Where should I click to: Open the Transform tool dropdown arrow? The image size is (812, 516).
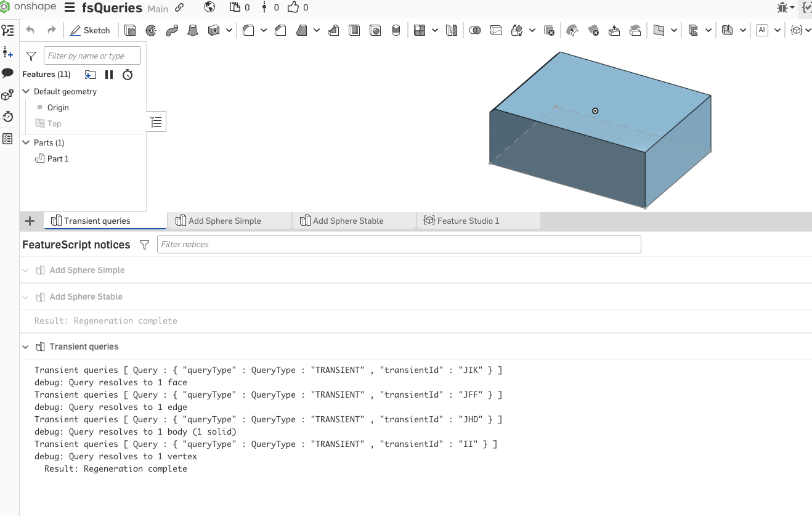532,30
